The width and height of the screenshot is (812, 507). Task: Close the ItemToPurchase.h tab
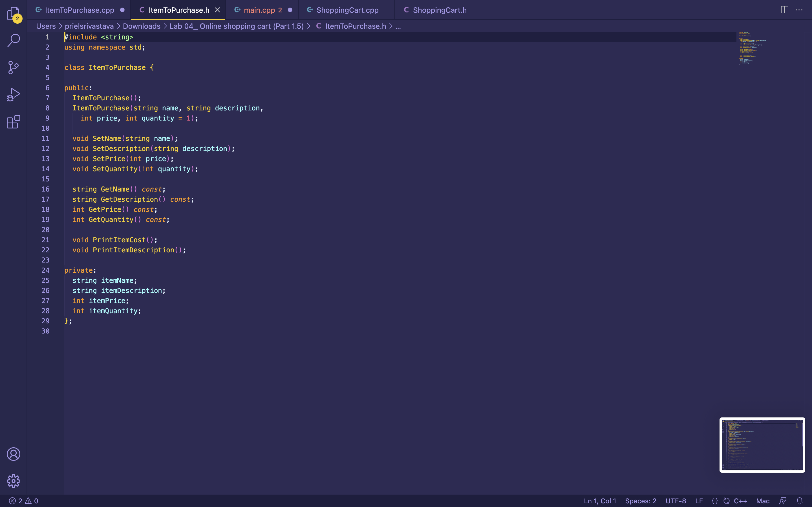tap(217, 10)
